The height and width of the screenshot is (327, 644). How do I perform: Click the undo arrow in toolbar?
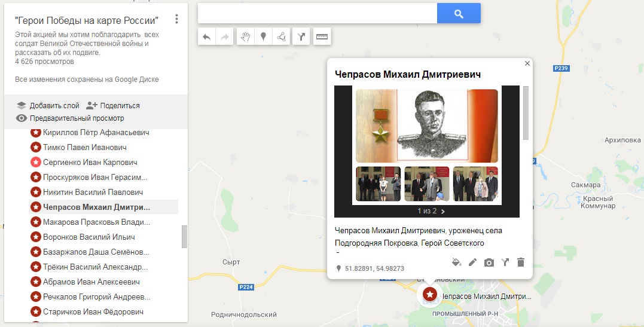(206, 37)
